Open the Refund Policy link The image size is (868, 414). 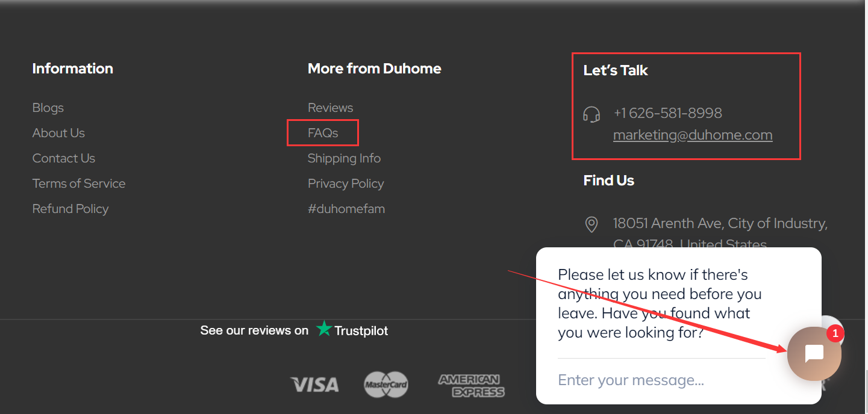click(x=70, y=209)
